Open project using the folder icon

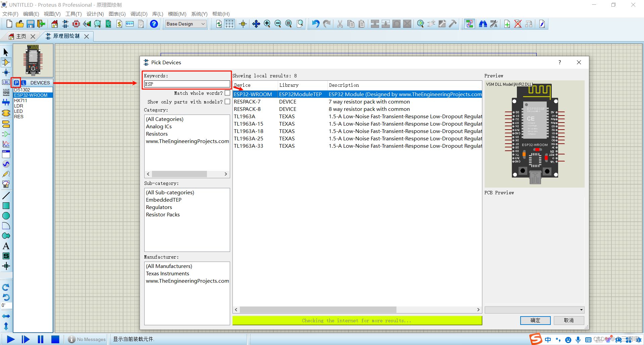[20, 24]
